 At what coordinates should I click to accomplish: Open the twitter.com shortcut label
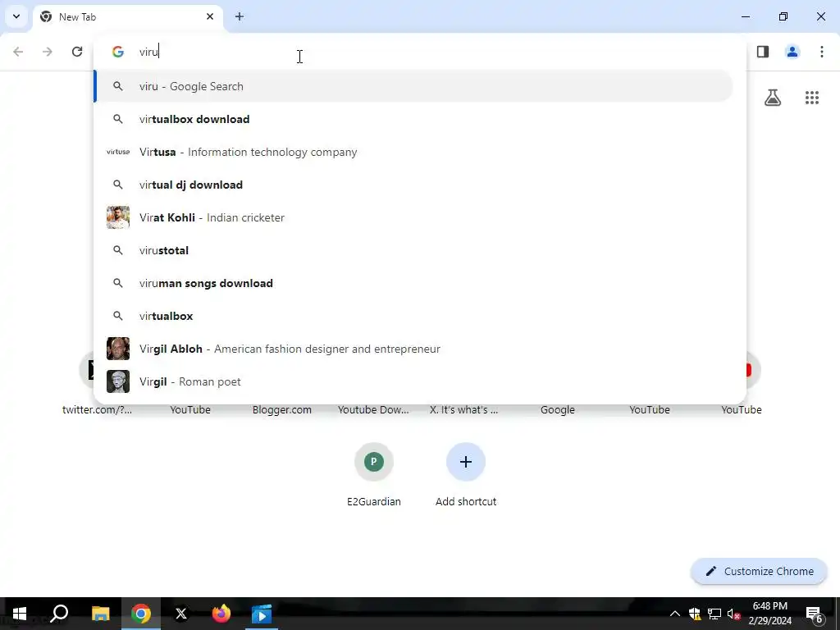[97, 410]
